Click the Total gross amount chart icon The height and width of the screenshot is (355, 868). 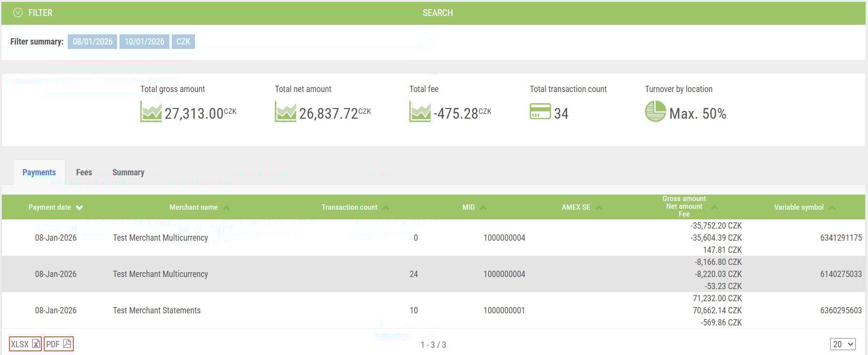[x=151, y=111]
